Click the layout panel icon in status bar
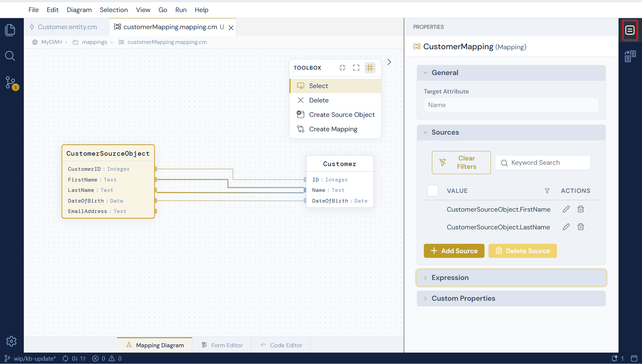 click(x=634, y=358)
